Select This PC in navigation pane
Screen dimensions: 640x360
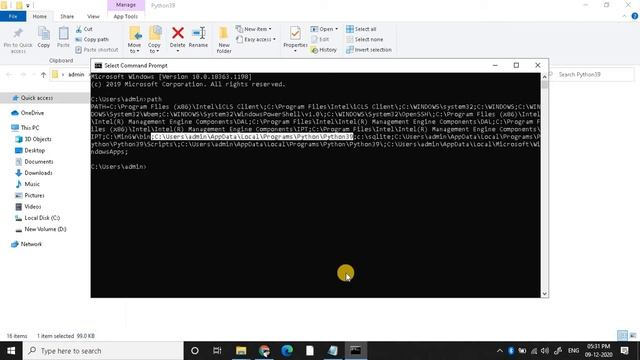[x=30, y=128]
